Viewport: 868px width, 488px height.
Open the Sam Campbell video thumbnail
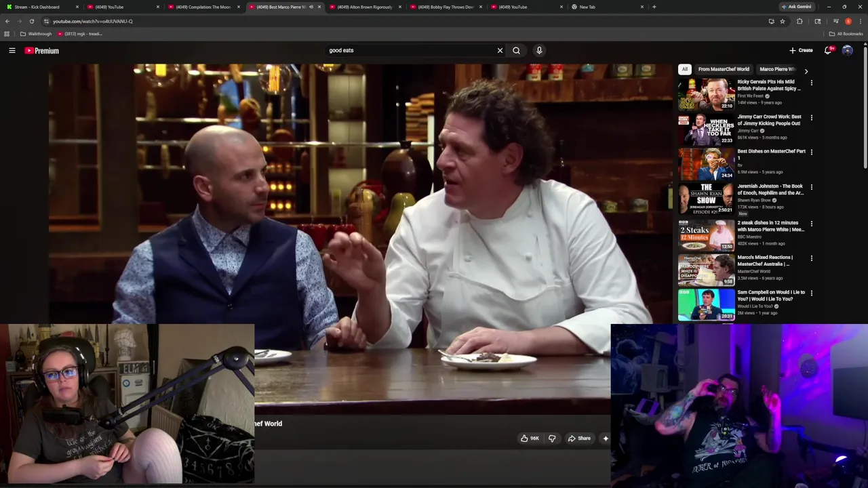coord(706,305)
